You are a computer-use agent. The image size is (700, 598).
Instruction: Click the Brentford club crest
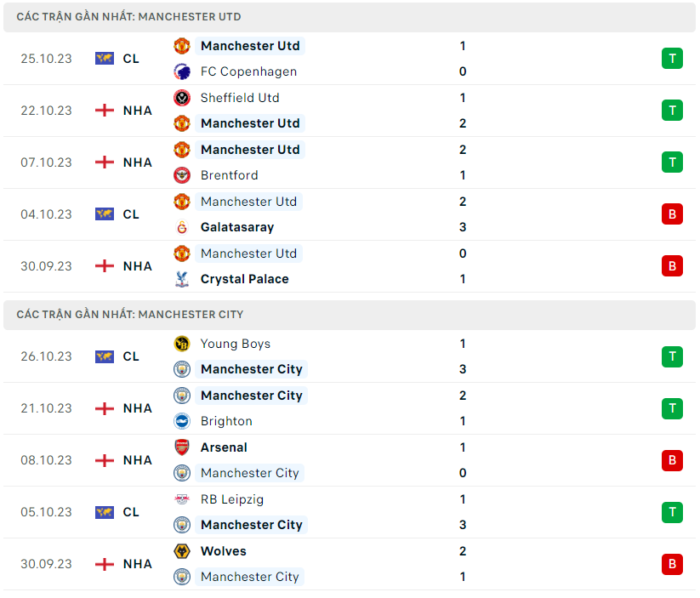(182, 175)
